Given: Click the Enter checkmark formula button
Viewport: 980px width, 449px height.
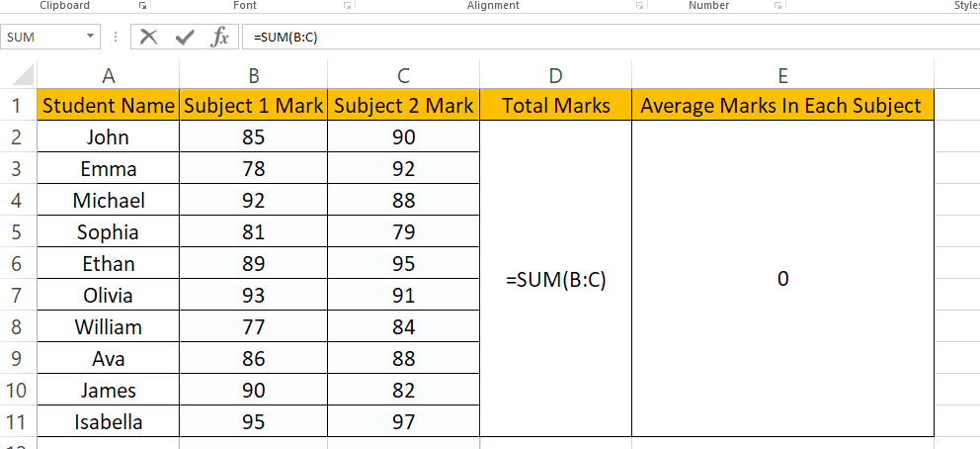Looking at the screenshot, I should pos(185,38).
